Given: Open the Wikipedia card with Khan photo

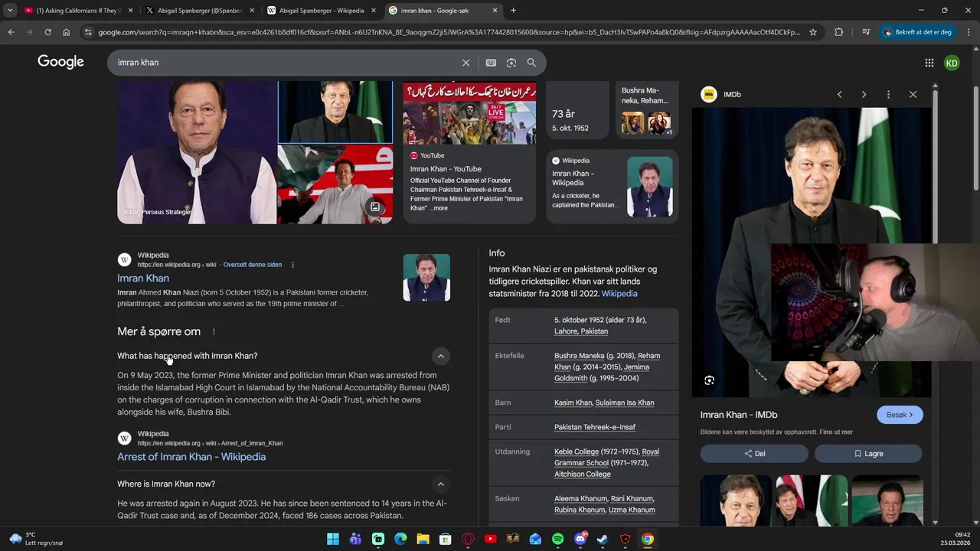Looking at the screenshot, I should [x=612, y=187].
